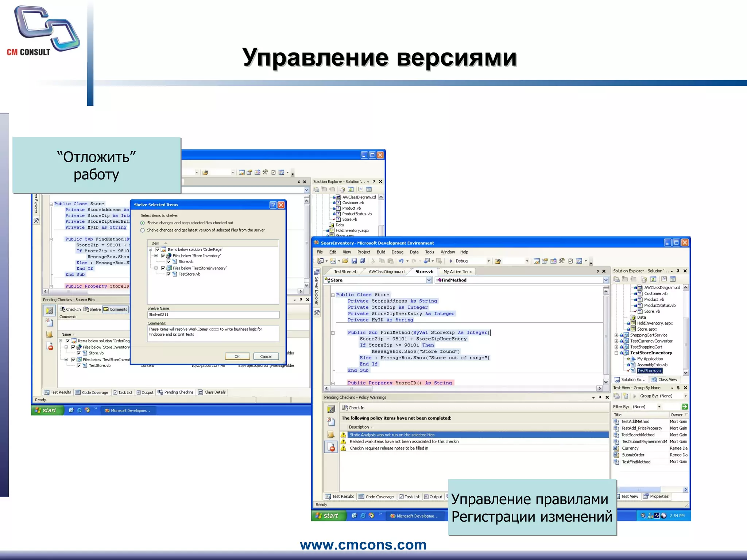Click the hammer tools icon in SearsInventory toolbar
Viewport: 747px width, 560px height.
tap(562, 261)
